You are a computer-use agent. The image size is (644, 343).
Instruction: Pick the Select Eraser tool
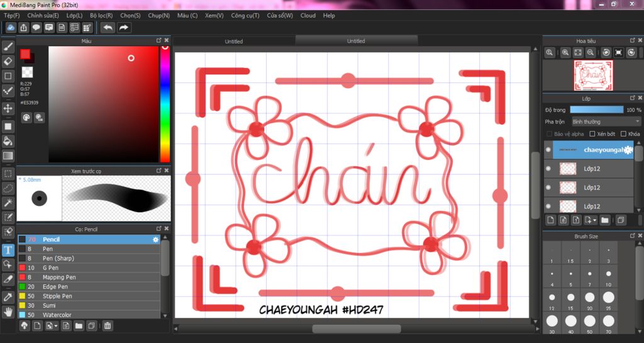click(8, 232)
